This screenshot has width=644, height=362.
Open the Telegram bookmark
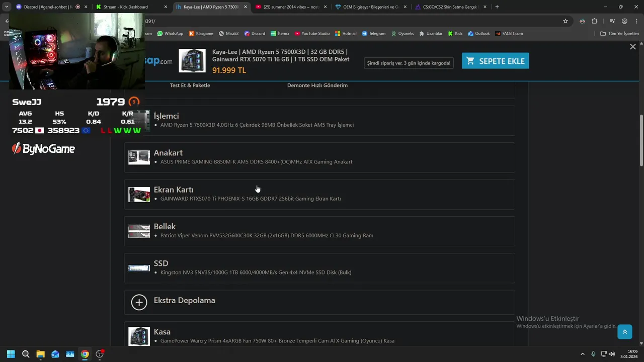[373, 34]
